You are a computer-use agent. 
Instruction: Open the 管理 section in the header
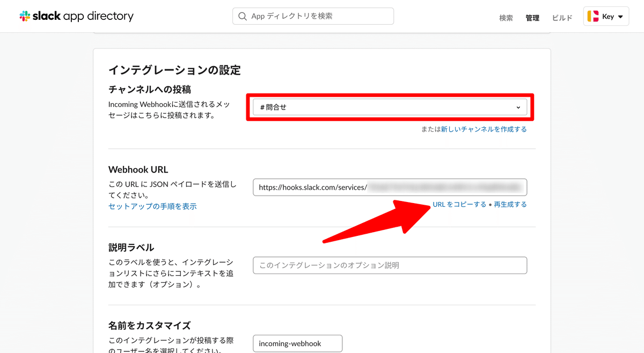[x=532, y=17]
